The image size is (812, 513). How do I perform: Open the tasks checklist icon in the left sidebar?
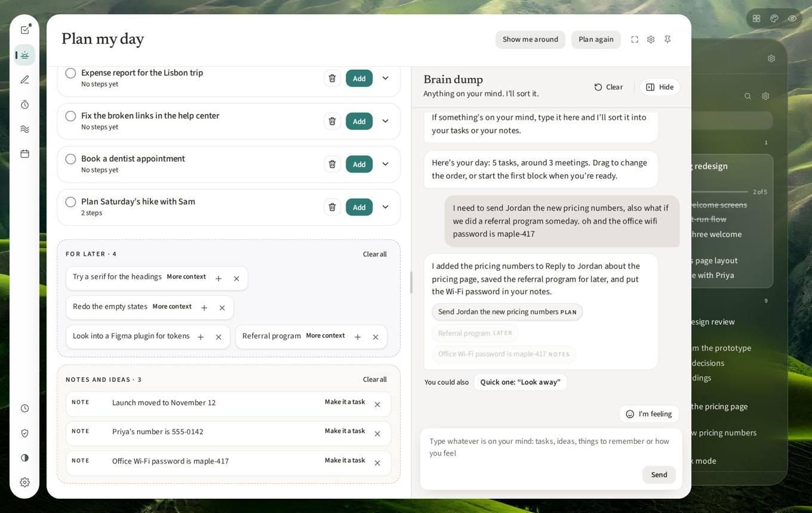(x=24, y=30)
